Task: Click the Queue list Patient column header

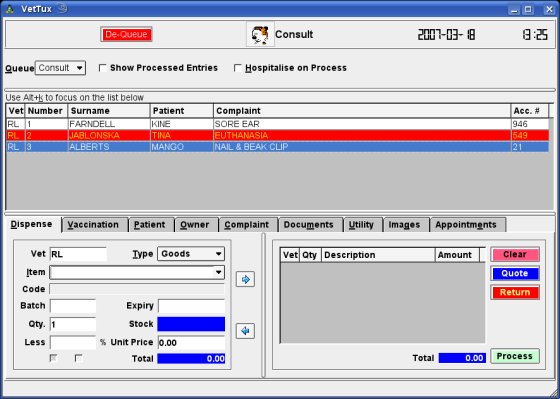Action: pyautogui.click(x=182, y=111)
